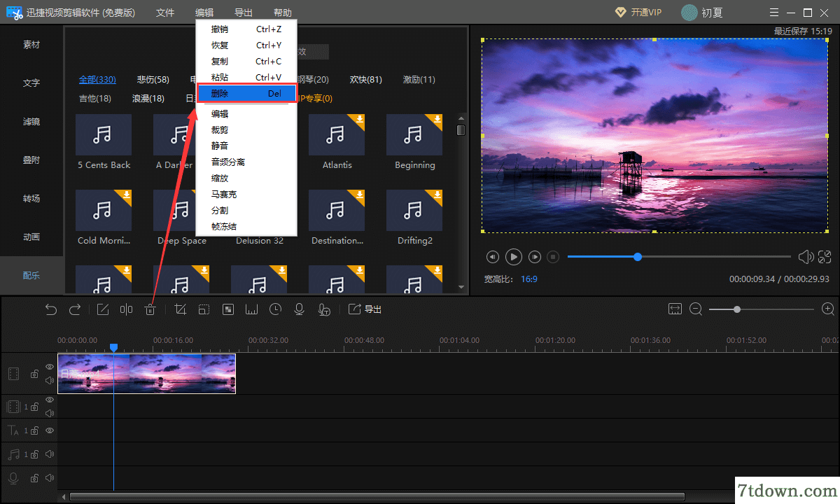Viewport: 840px width, 504px height.
Task: Click the speech-to-text microphone icon
Action: click(323, 309)
